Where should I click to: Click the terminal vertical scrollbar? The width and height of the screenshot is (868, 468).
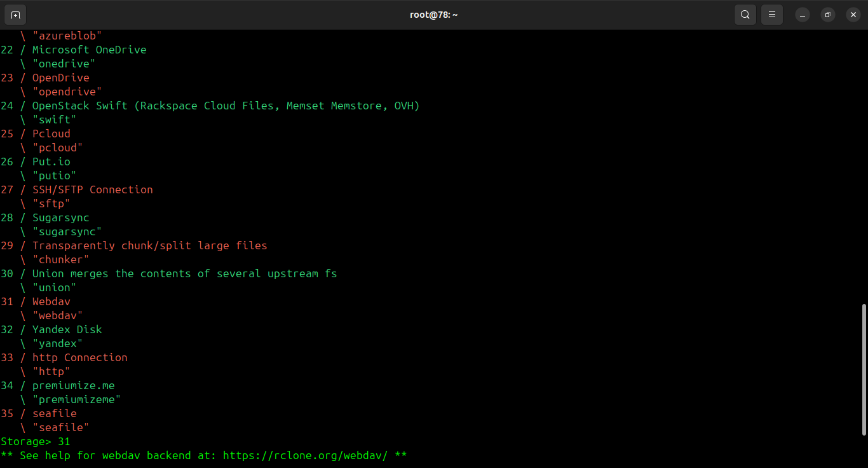click(x=864, y=369)
